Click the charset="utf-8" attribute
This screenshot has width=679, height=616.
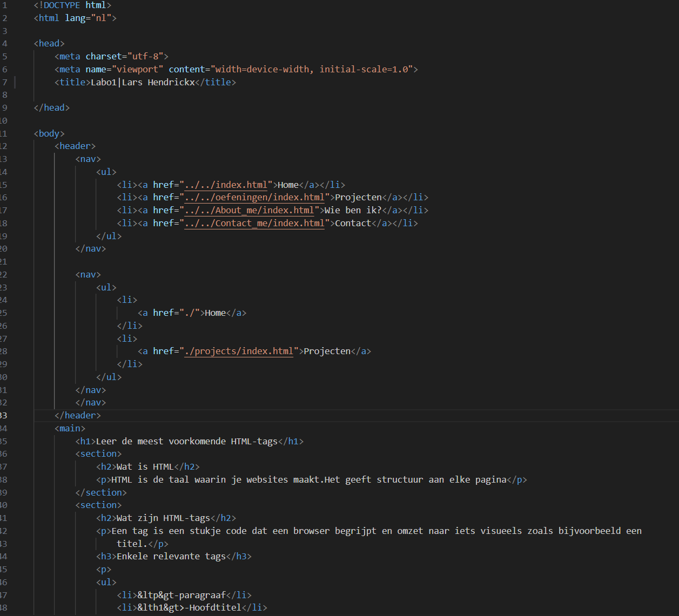pyautogui.click(x=124, y=57)
